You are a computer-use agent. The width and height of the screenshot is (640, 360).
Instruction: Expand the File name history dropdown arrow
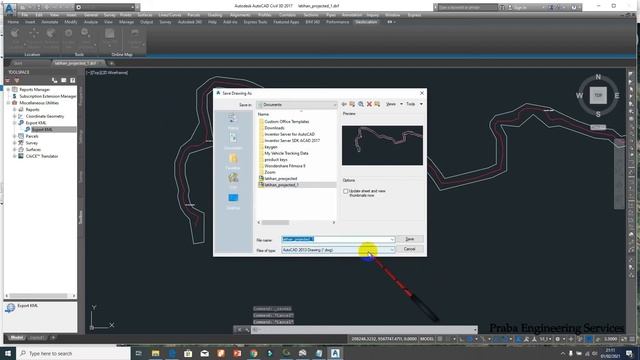tap(392, 239)
